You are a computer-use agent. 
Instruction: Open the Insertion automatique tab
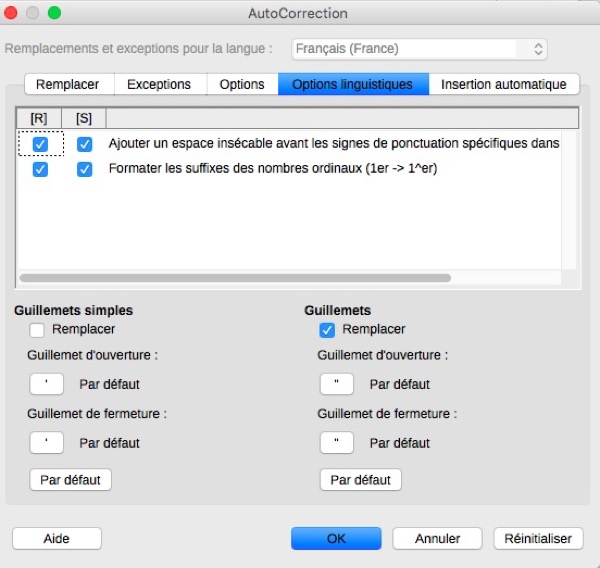[503, 85]
